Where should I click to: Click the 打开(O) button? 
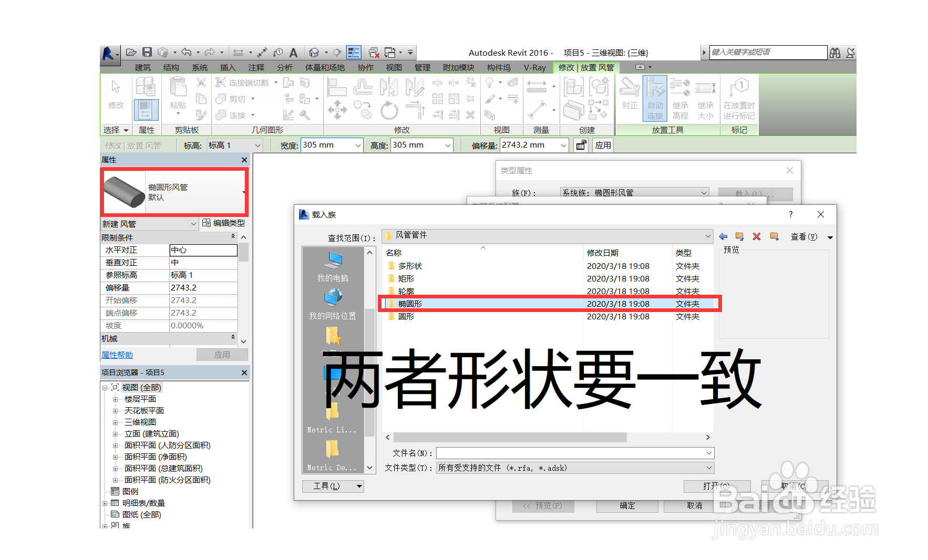coord(717,486)
